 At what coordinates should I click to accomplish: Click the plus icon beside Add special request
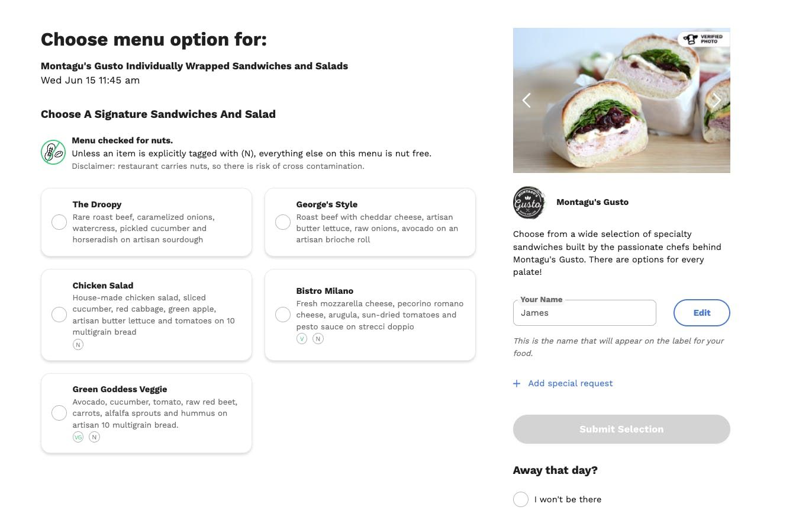point(517,384)
